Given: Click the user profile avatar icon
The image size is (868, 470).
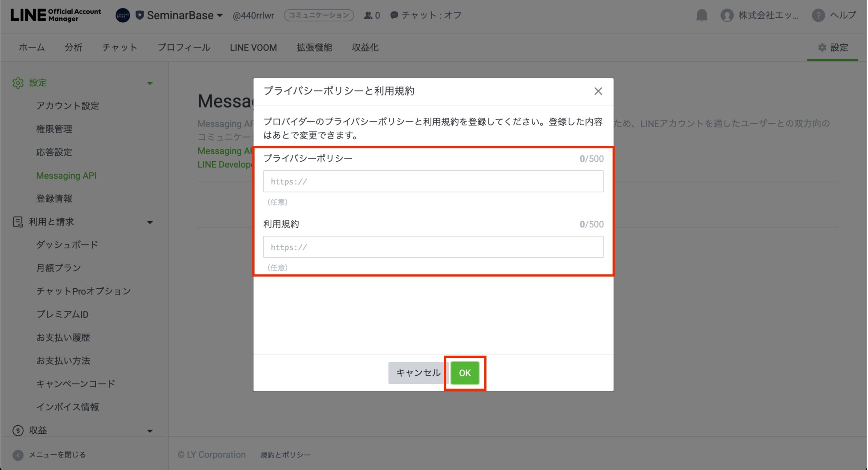Looking at the screenshot, I should [x=727, y=15].
